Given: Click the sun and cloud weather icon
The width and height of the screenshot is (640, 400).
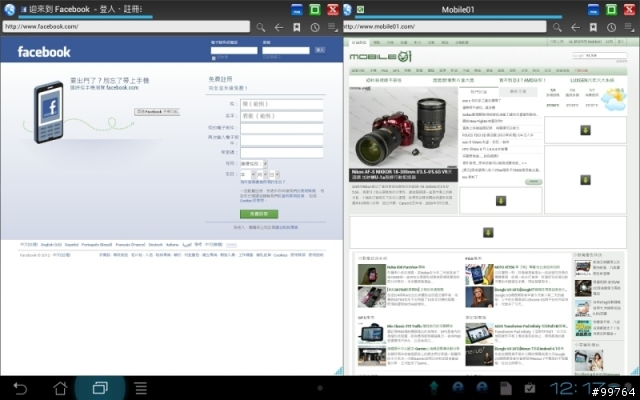Looking at the screenshot, I should 614,100.
